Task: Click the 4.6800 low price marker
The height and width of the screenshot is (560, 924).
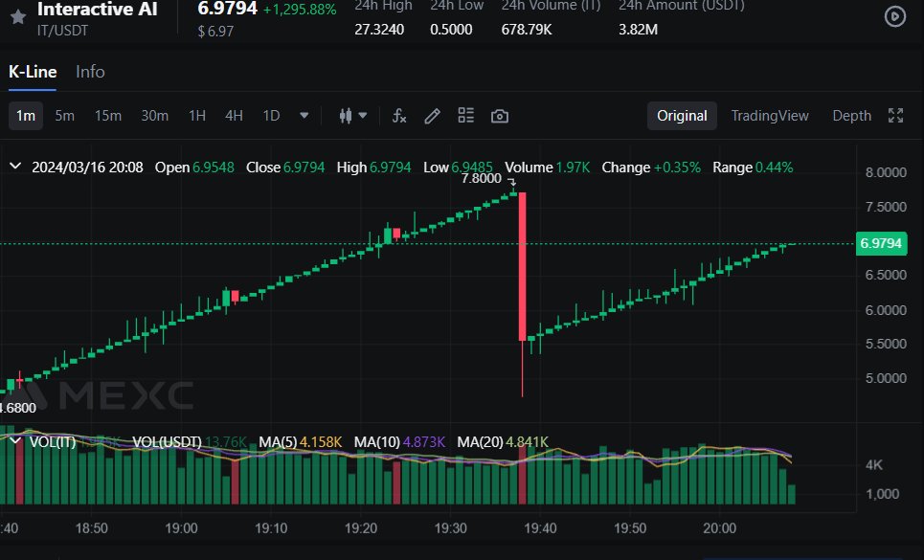Action: pos(17,408)
